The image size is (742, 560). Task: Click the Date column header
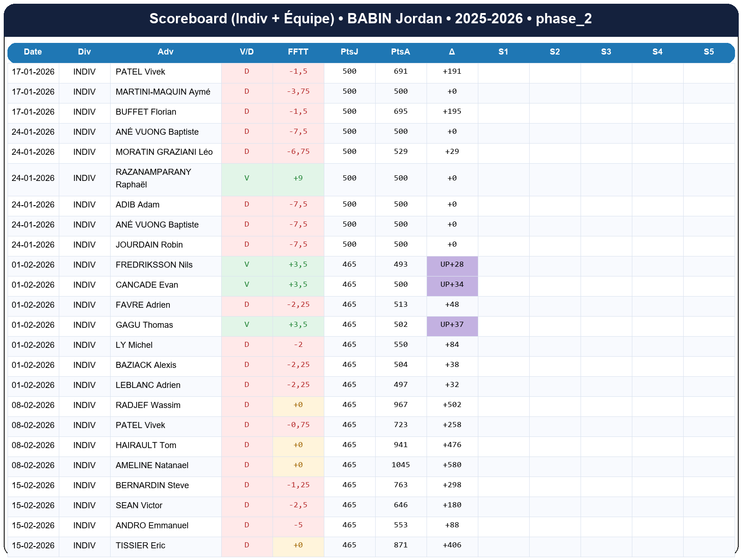click(x=33, y=52)
